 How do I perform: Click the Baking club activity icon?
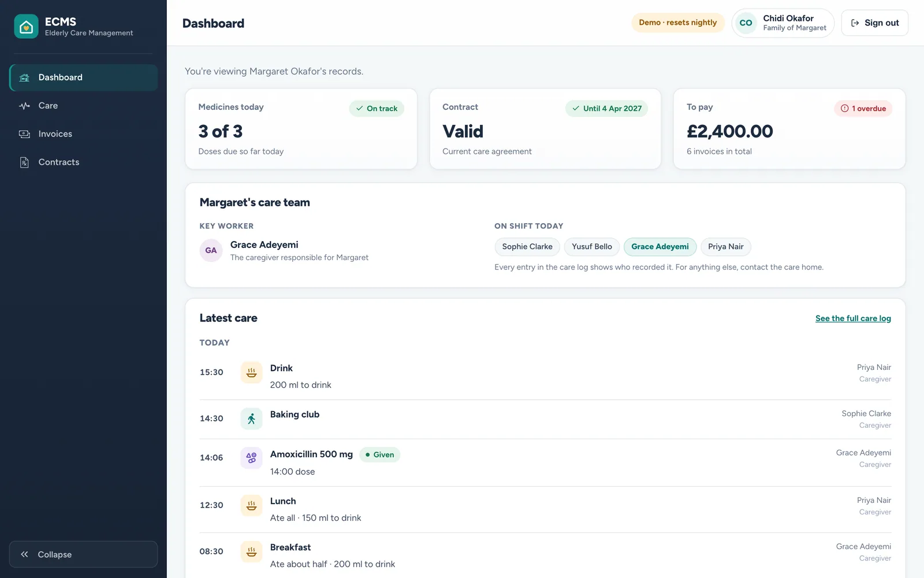pos(251,418)
